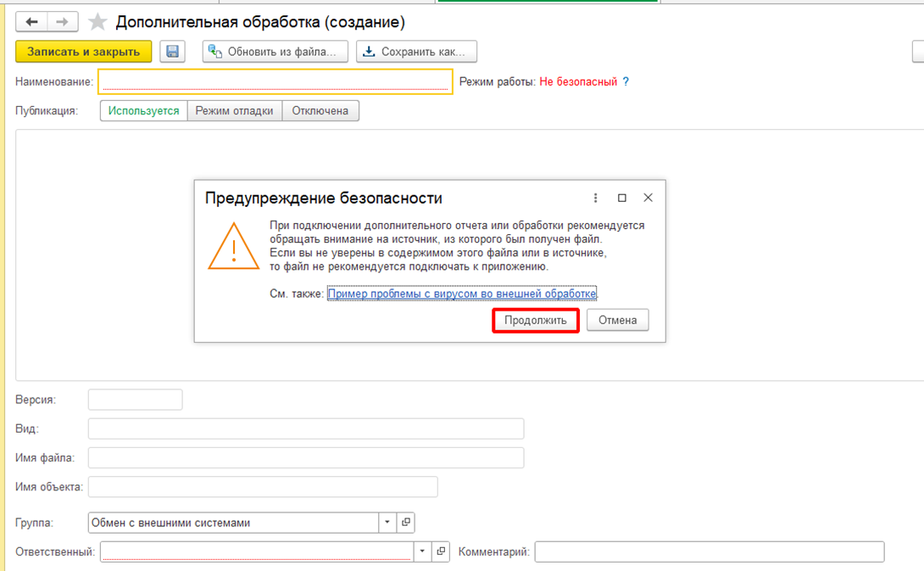Click Обновить из файла button

(276, 52)
